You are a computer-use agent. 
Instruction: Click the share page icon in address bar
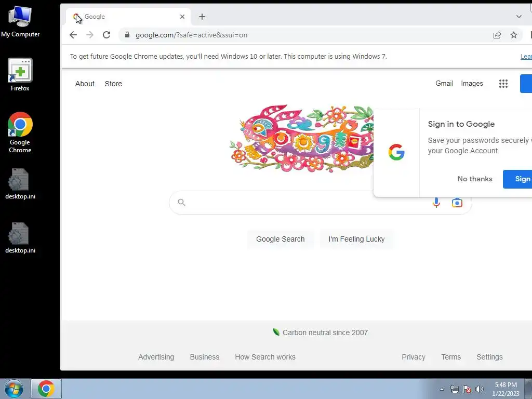point(497,35)
